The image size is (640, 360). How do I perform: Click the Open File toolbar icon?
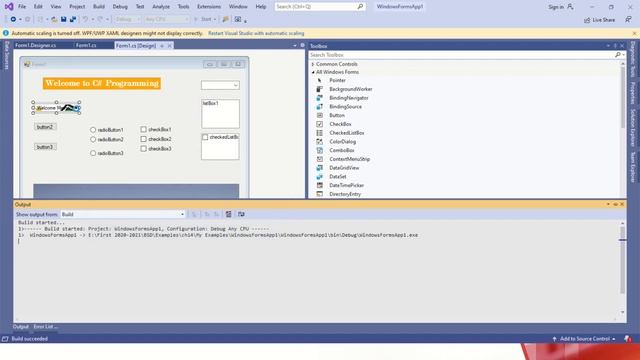[x=54, y=19]
